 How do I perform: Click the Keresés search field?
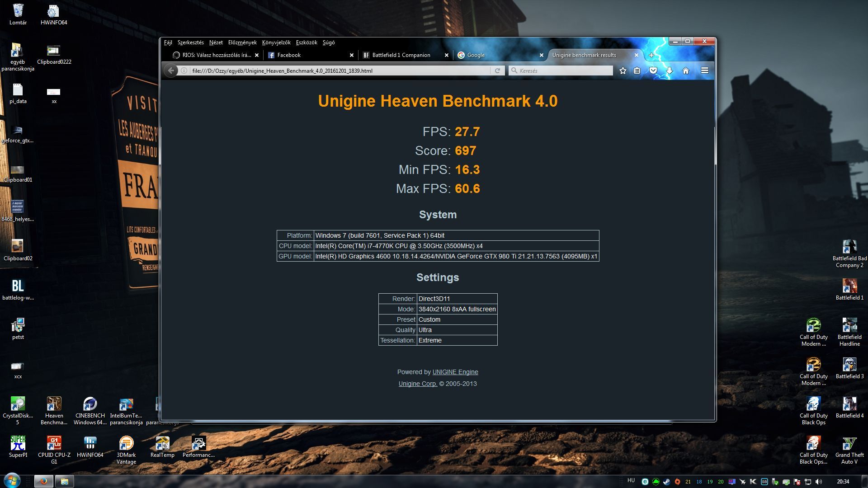tap(561, 70)
